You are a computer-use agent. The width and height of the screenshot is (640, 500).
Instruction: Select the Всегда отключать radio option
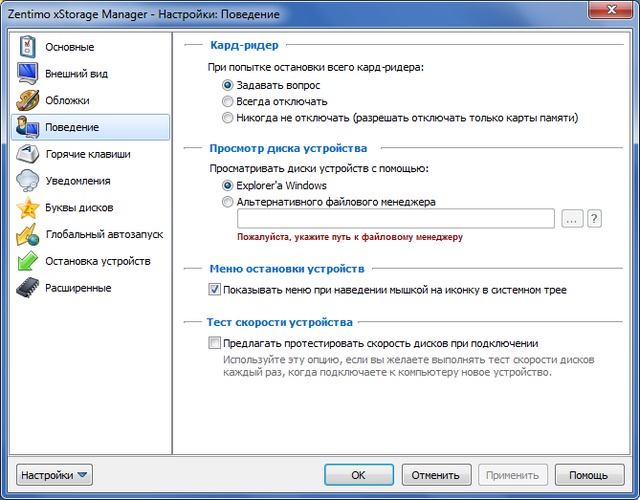(227, 101)
